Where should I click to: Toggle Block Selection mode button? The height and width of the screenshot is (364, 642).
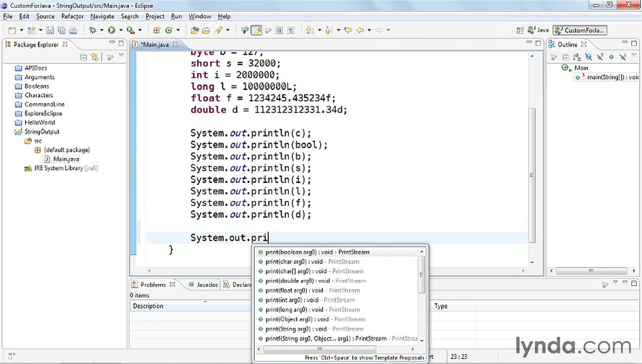pos(279,30)
